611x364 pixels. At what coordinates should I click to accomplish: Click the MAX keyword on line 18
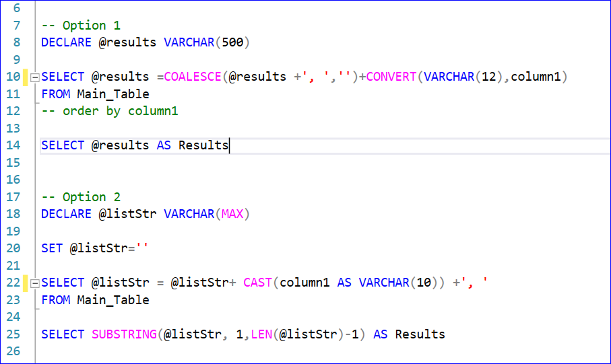(232, 214)
